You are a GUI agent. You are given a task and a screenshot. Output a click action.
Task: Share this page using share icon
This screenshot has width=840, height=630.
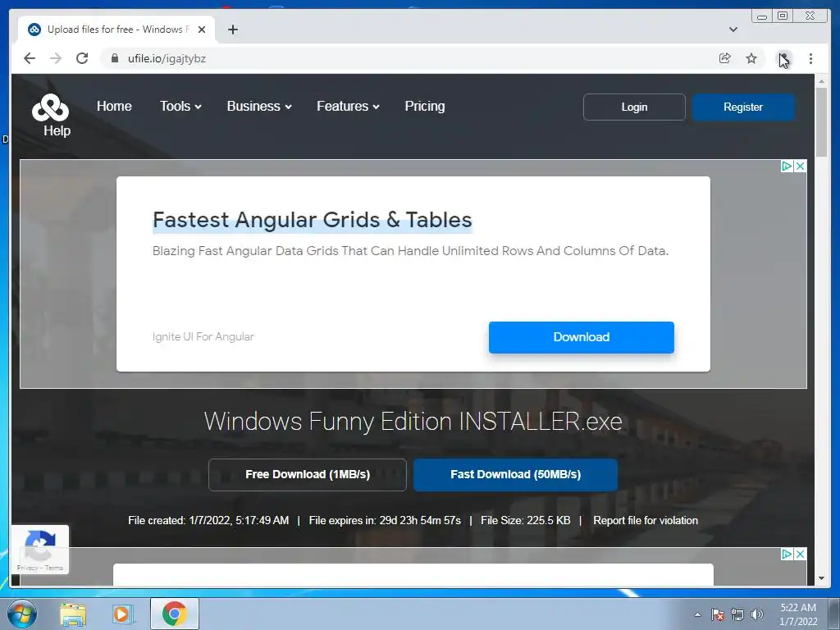pos(725,58)
